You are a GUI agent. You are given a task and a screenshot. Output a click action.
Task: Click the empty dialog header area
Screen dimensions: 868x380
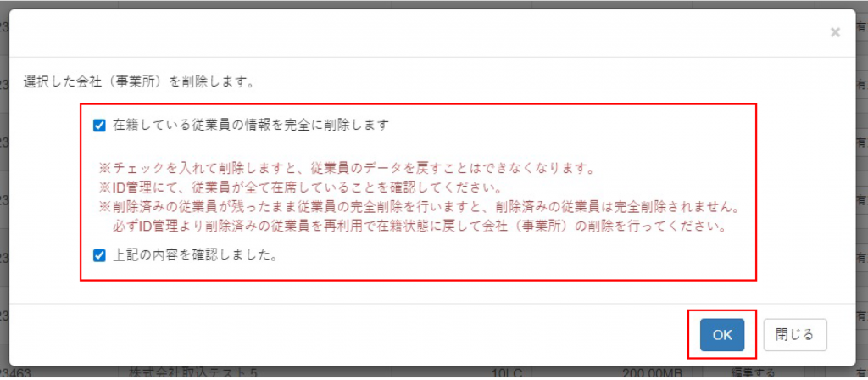(x=415, y=33)
